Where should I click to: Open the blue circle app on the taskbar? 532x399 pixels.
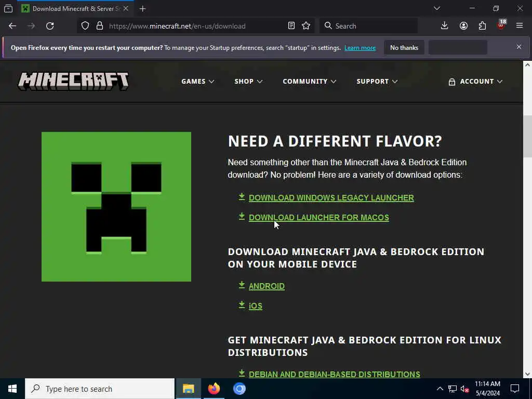pos(239,389)
